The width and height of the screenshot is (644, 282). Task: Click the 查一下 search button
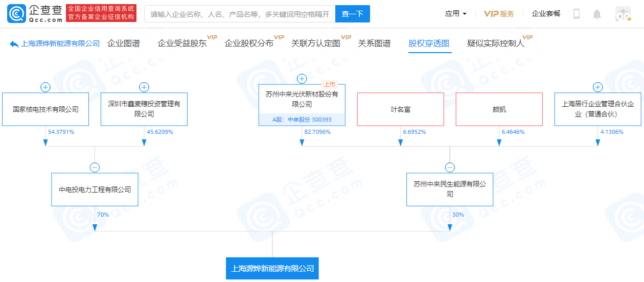click(352, 14)
